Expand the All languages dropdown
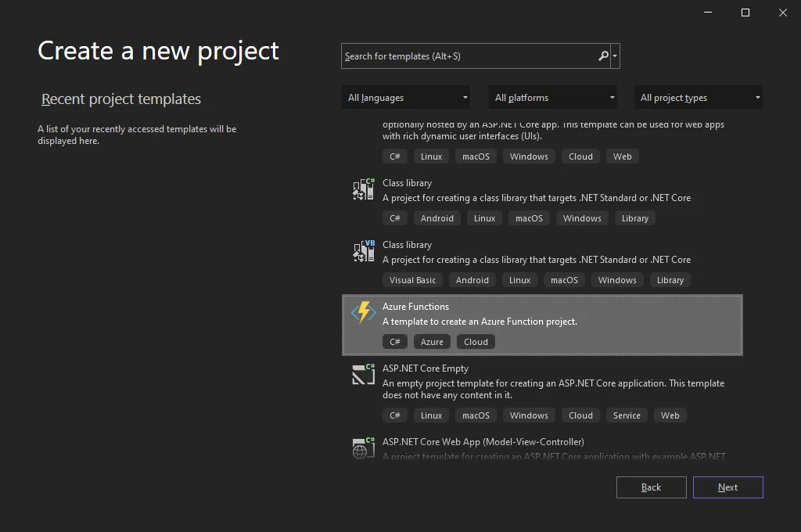Viewport: 801px width, 532px height. click(406, 98)
